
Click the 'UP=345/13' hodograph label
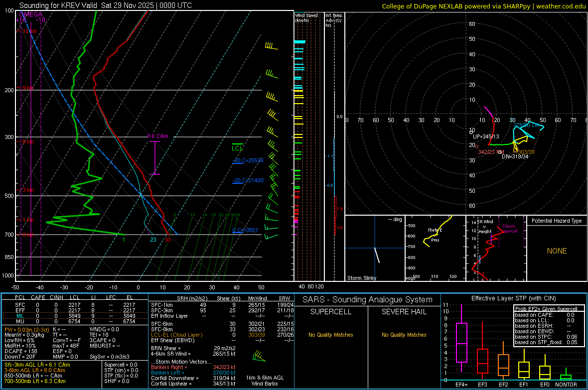tap(486, 136)
